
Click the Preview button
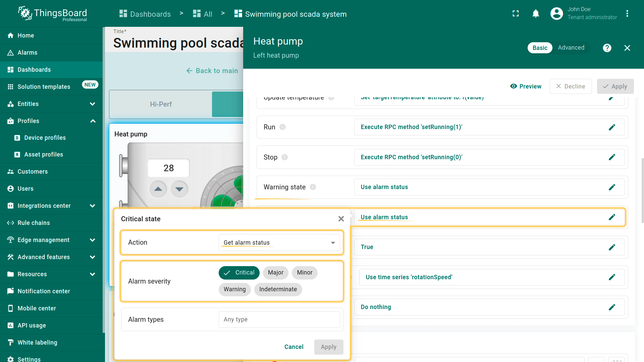(x=526, y=86)
